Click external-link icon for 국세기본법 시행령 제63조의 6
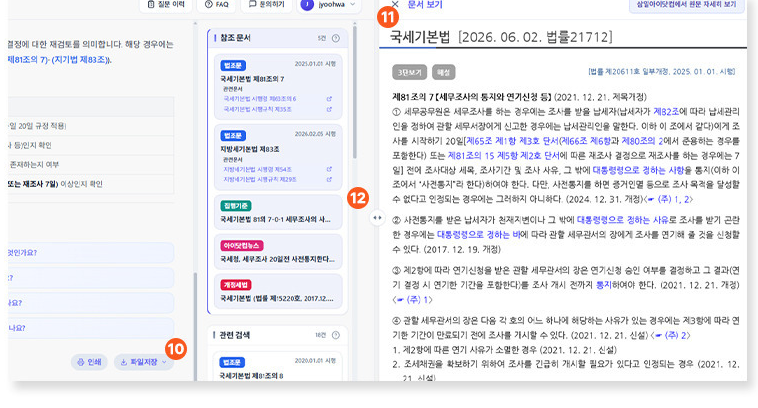 point(329,99)
